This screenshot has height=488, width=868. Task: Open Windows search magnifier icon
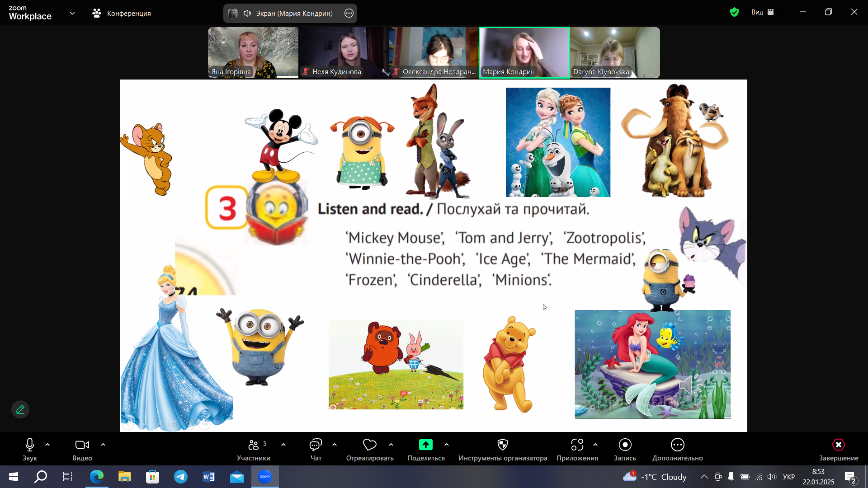pyautogui.click(x=41, y=477)
